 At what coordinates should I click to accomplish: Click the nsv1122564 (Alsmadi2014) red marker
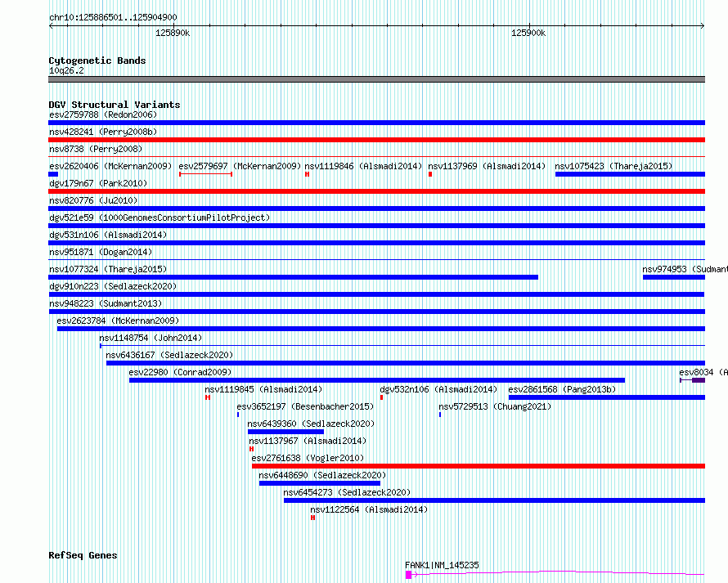tap(313, 518)
